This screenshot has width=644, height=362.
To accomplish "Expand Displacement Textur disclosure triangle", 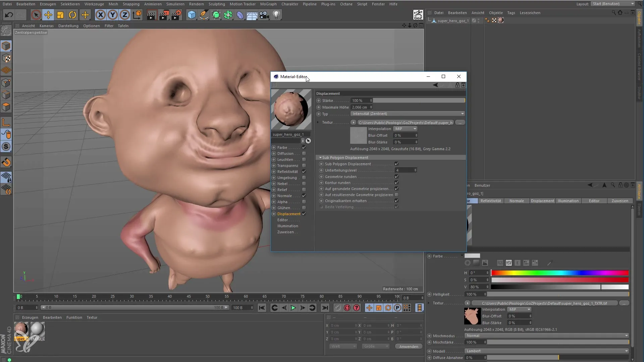I will pyautogui.click(x=318, y=122).
